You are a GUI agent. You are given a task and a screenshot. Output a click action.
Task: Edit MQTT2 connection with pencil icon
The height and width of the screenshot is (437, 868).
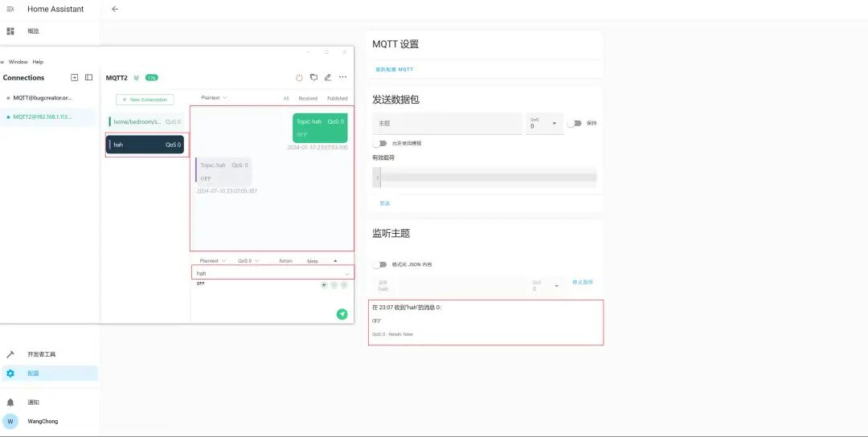(x=328, y=77)
